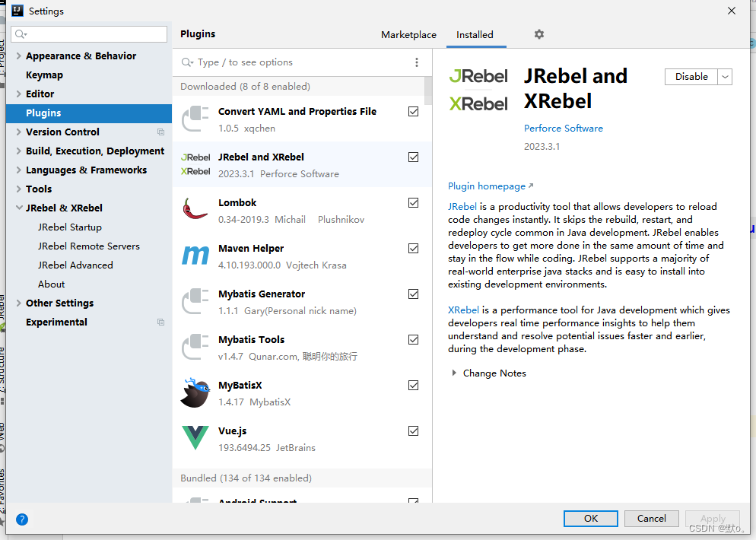Image resolution: width=756 pixels, height=540 pixels.
Task: Expand Languages & Frameworks node
Action: (x=18, y=170)
